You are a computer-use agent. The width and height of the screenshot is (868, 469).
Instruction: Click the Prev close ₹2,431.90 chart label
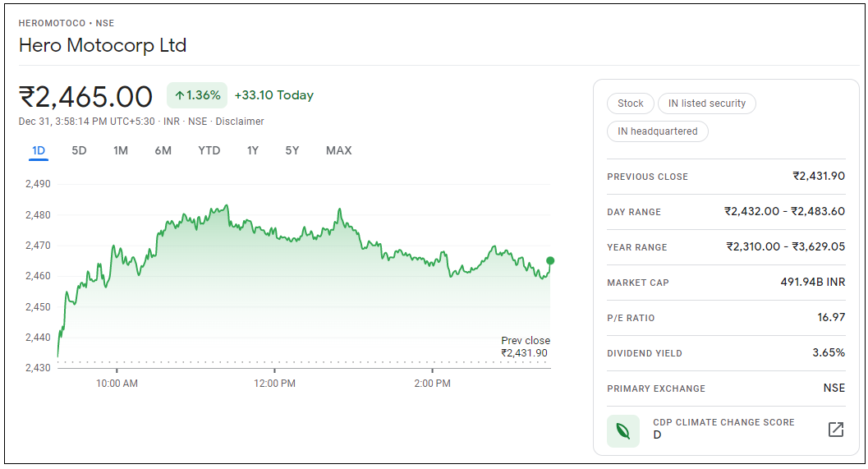point(525,347)
